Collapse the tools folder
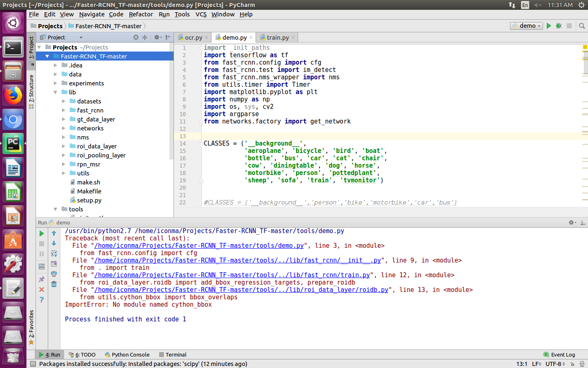This screenshot has height=368, width=588. click(56, 209)
